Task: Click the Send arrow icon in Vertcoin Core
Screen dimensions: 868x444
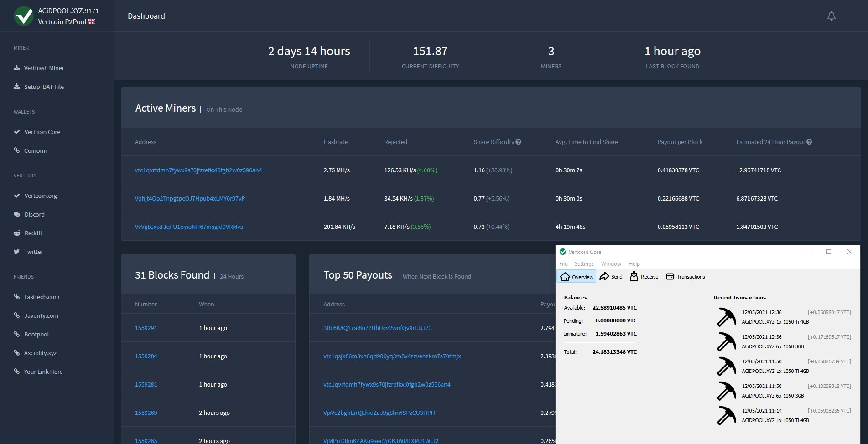Action: tap(604, 276)
